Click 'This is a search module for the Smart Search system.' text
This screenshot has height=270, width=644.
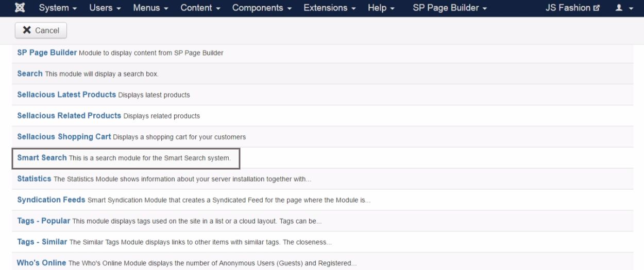(150, 158)
